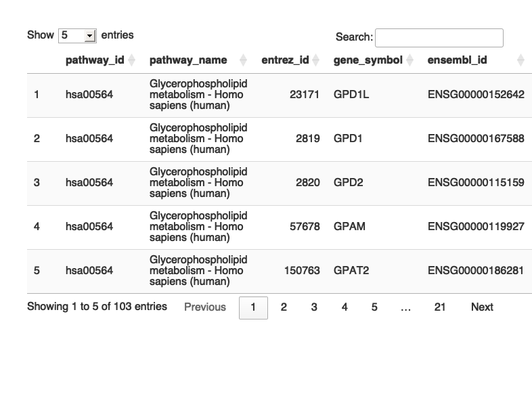Screen dimensions: 532x417
Task: Go to last page 21
Action: 440,307
